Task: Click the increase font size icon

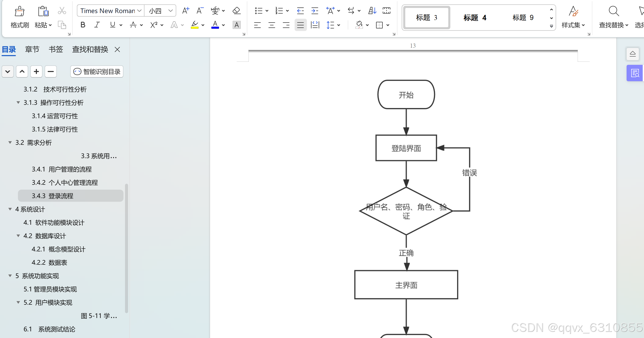Action: pyautogui.click(x=186, y=11)
